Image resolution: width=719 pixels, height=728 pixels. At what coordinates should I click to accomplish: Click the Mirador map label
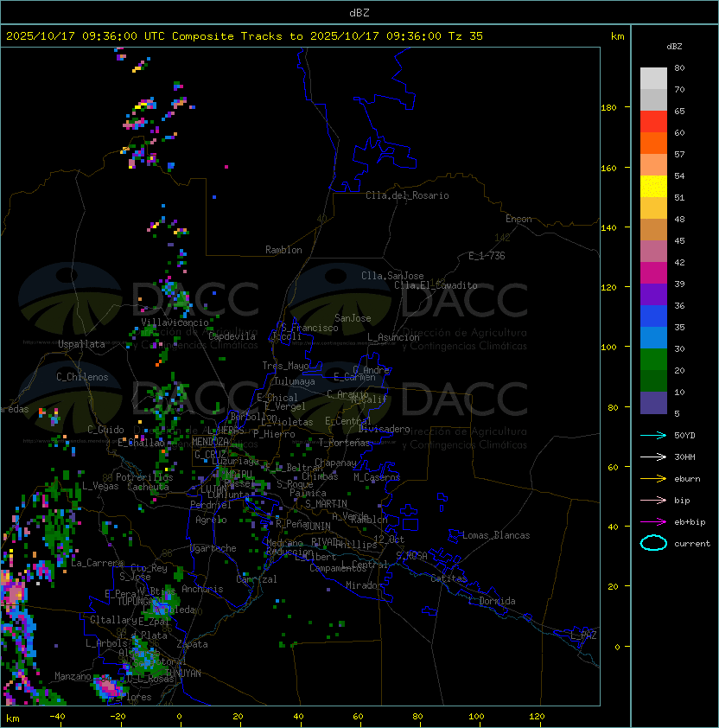click(365, 585)
